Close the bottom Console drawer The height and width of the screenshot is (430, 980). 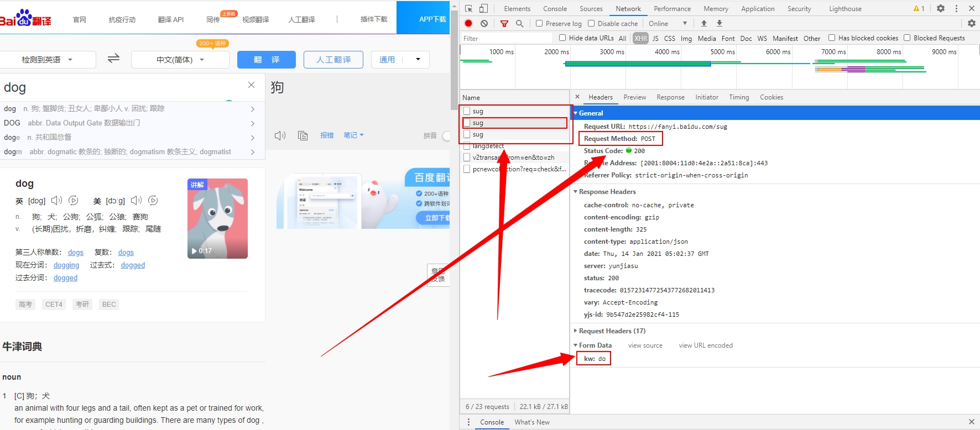tap(971, 422)
